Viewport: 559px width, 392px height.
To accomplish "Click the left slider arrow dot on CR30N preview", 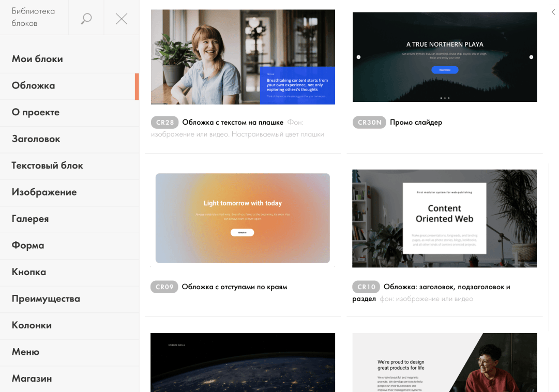I will [359, 57].
